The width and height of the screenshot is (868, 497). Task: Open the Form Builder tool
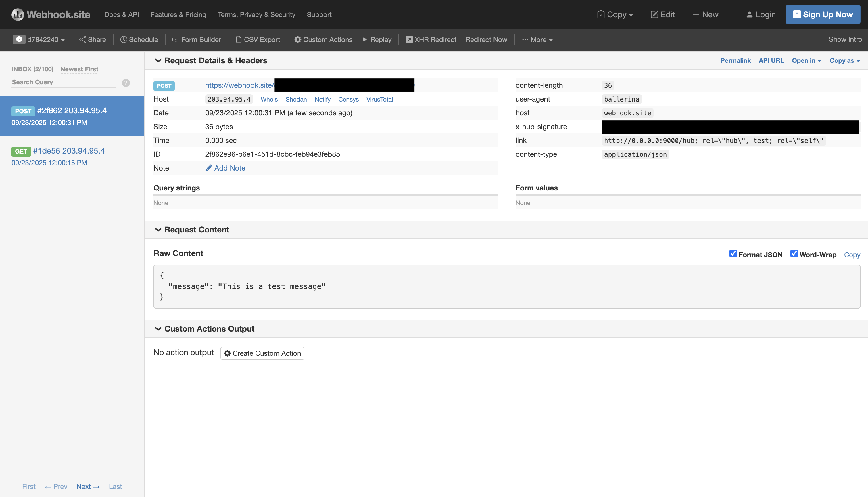click(x=197, y=40)
